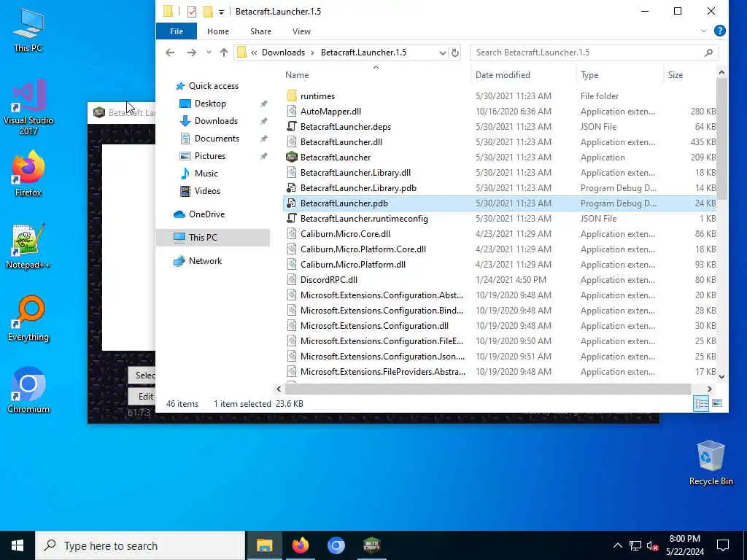Show hidden tray icons chevron
This screenshot has width=747, height=560.
click(617, 545)
